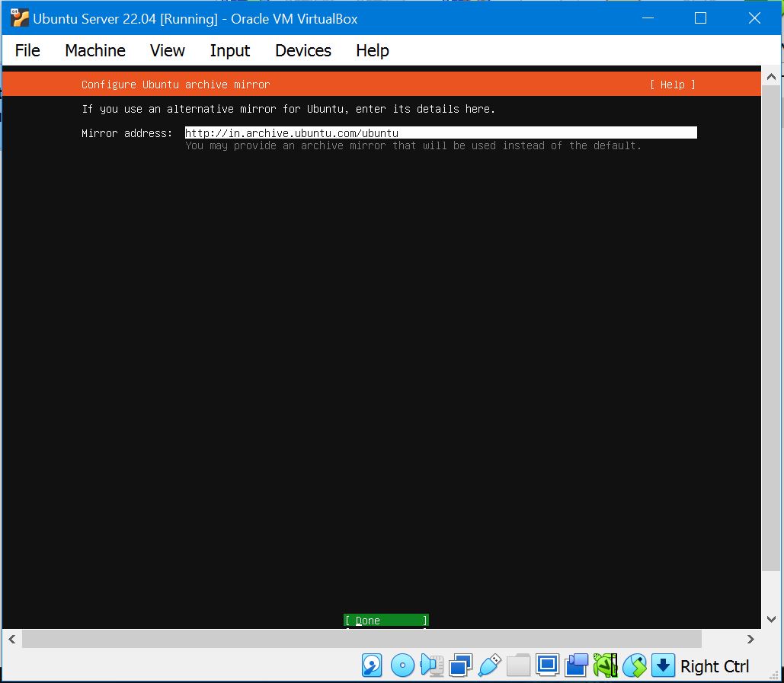Click the 'Mirror address:' label
The height and width of the screenshot is (683, 784).
point(127,133)
